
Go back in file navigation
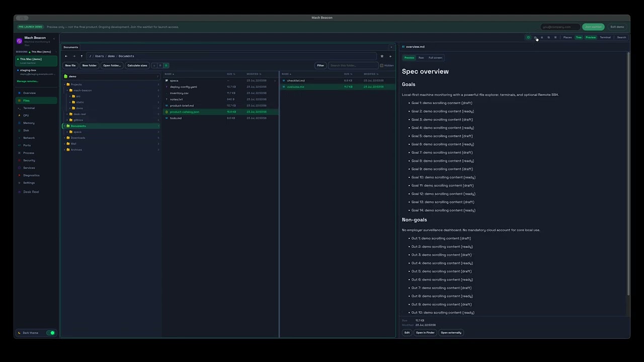coord(66,56)
